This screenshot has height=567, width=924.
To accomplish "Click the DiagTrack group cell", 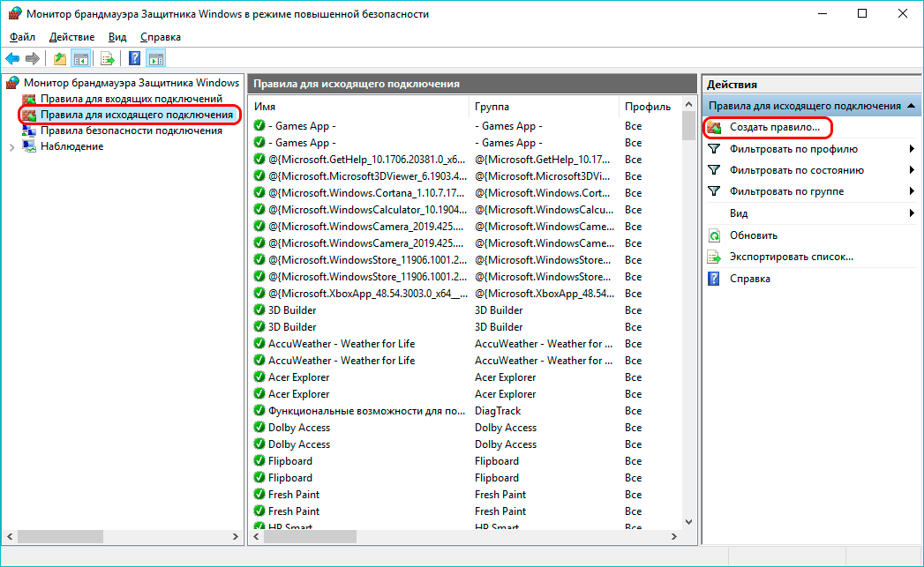I will [x=498, y=410].
